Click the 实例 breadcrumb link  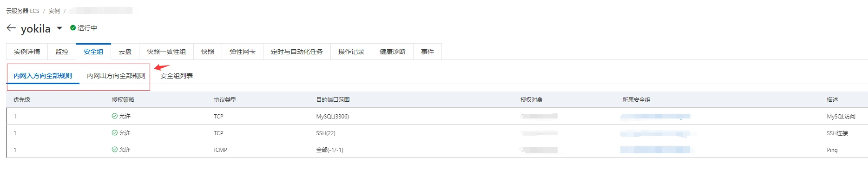point(54,11)
